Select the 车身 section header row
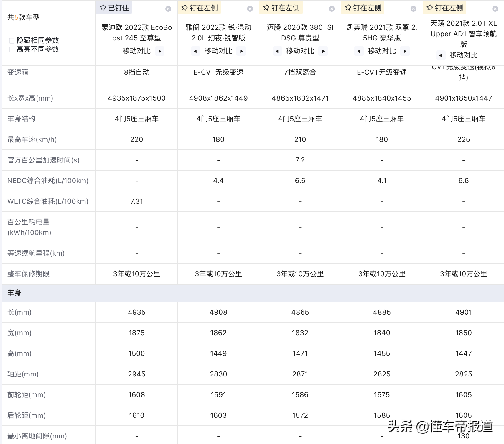504x444 pixels. pyautogui.click(x=253, y=293)
